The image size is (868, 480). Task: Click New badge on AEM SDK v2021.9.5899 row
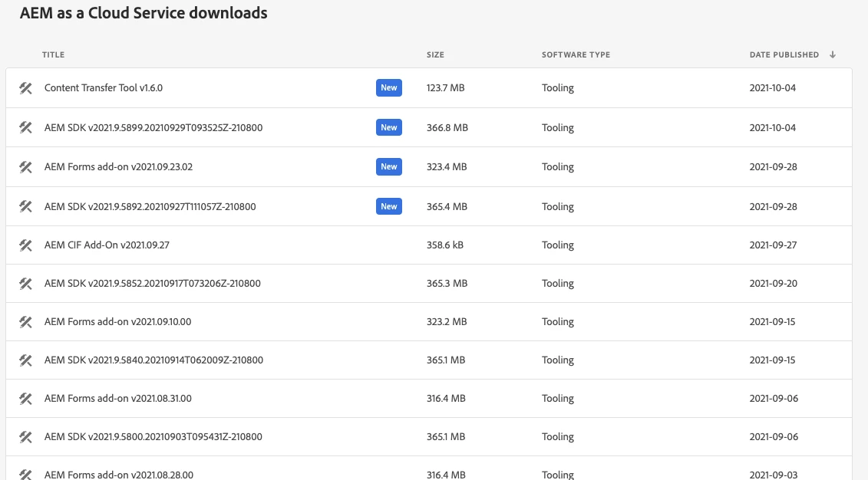388,128
